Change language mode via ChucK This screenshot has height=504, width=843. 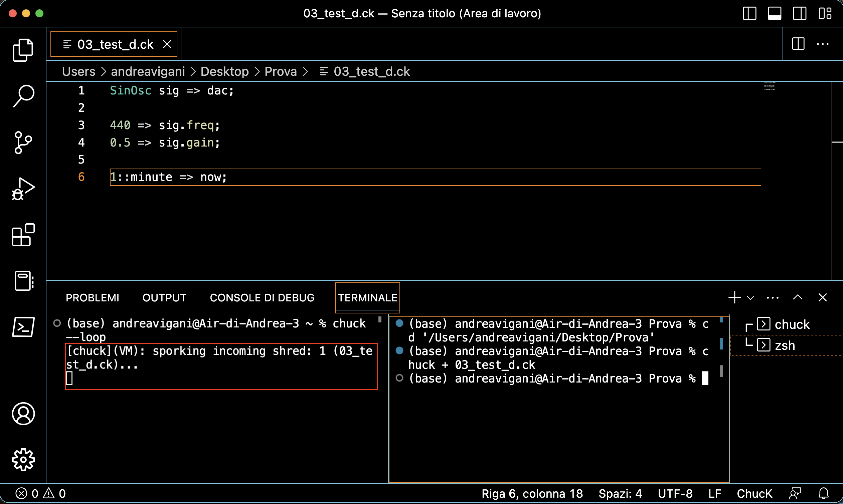coord(754,493)
